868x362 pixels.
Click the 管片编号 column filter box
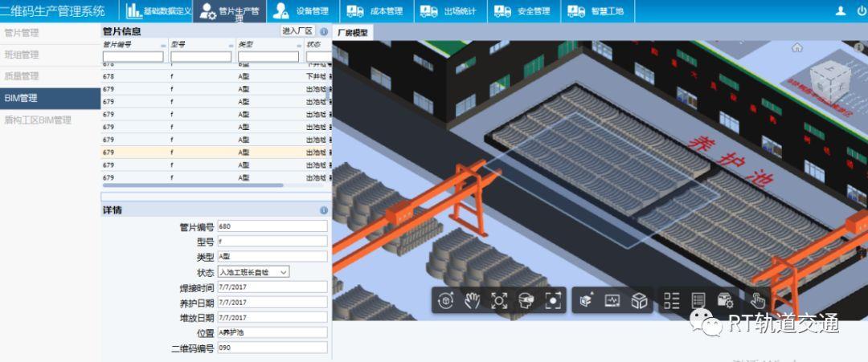(133, 56)
